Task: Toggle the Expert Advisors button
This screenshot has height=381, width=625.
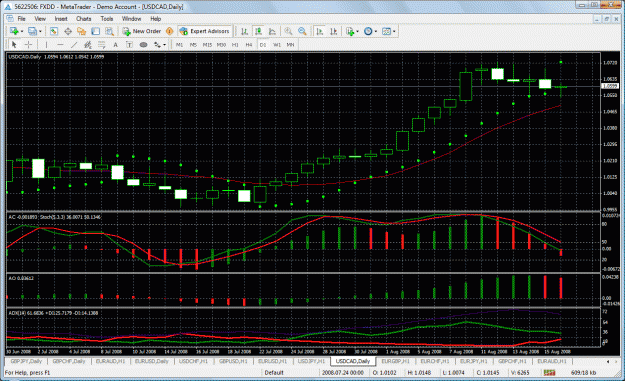Action: coord(204,31)
